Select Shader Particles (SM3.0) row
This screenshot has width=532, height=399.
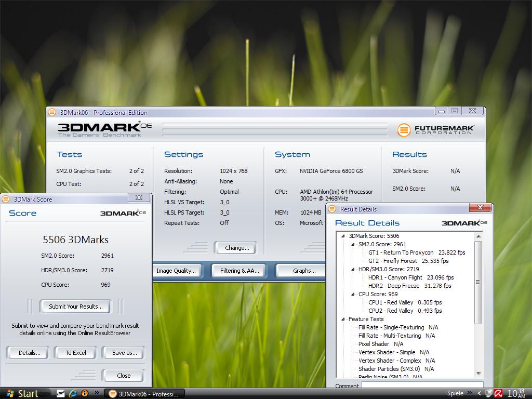pos(396,369)
